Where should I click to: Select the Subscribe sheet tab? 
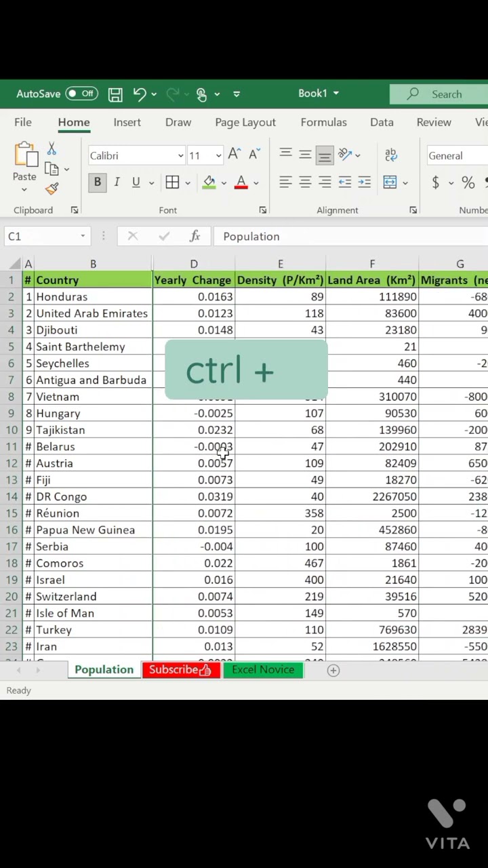pos(181,669)
